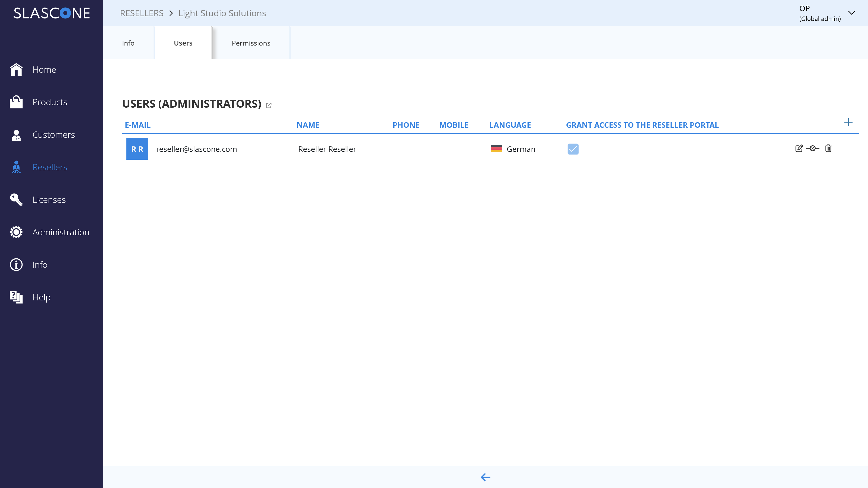Delete the reseller@slascone.com user
This screenshot has width=868, height=488.
828,148
